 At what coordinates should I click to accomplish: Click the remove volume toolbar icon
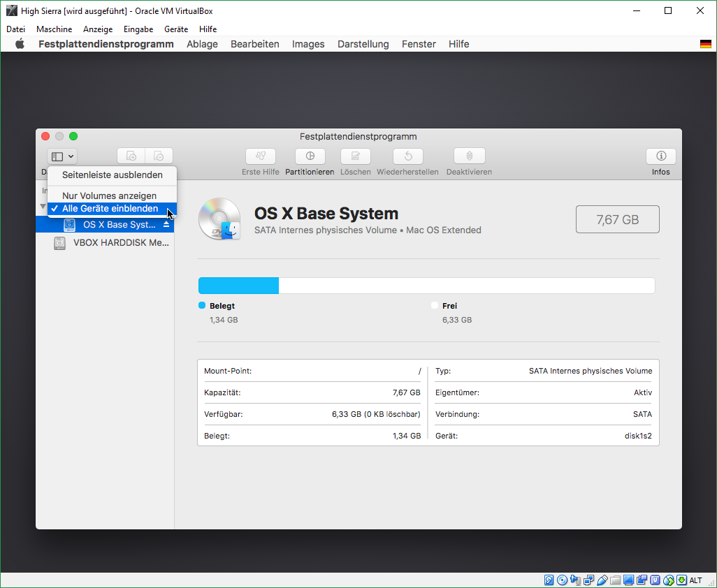point(159,156)
